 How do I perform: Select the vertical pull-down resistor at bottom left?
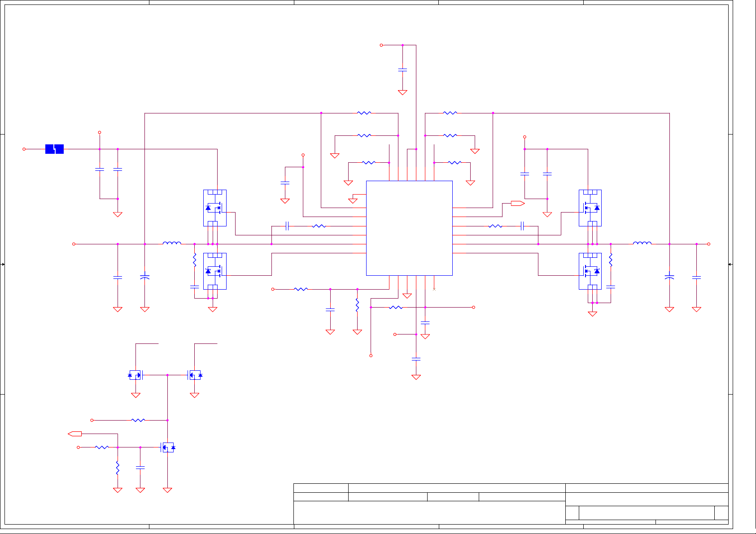[x=118, y=468]
